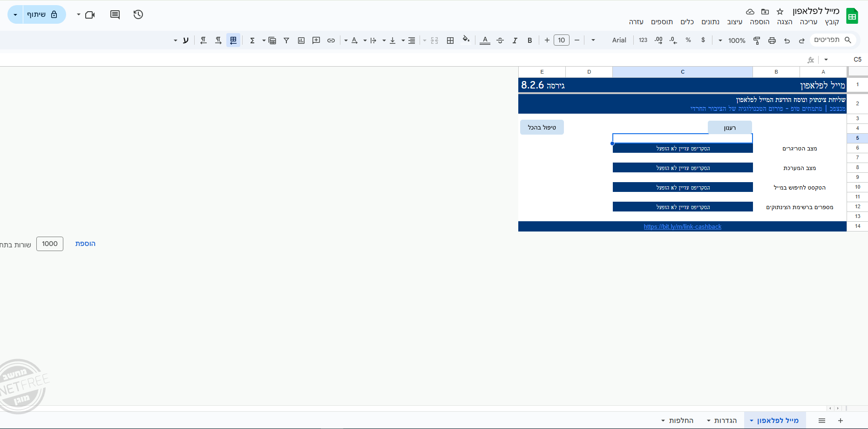The height and width of the screenshot is (429, 868).
Task: Open the עזרה (Help) menu
Action: coord(636,22)
